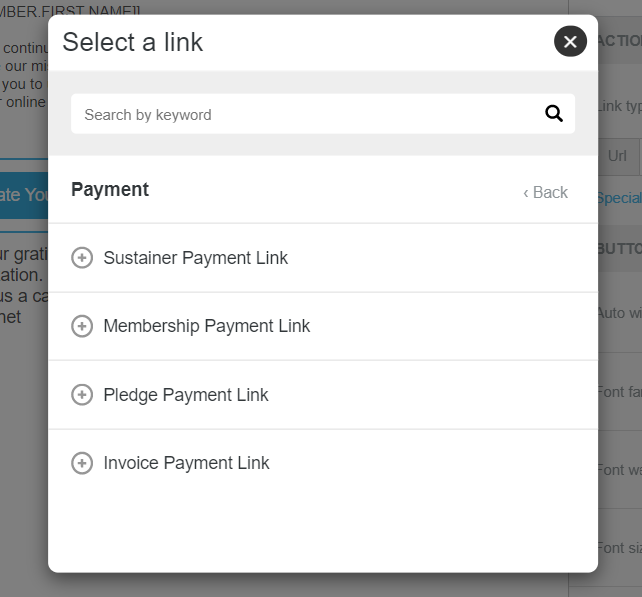Collapse the ACTION section header
Image resolution: width=642 pixels, height=597 pixels.
620,41
